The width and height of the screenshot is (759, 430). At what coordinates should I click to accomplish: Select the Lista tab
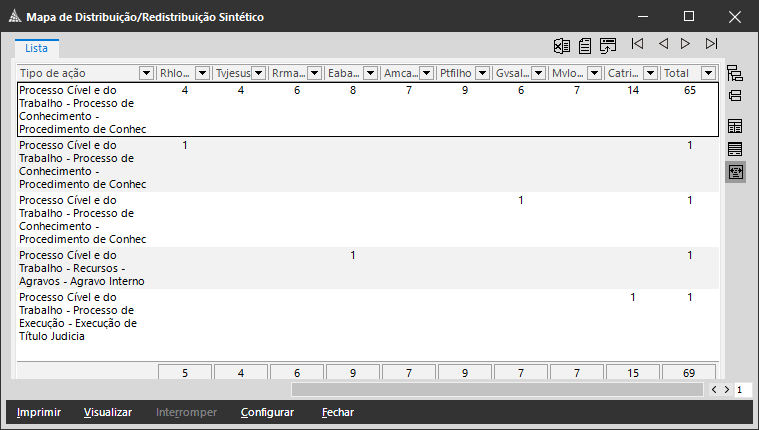click(37, 47)
